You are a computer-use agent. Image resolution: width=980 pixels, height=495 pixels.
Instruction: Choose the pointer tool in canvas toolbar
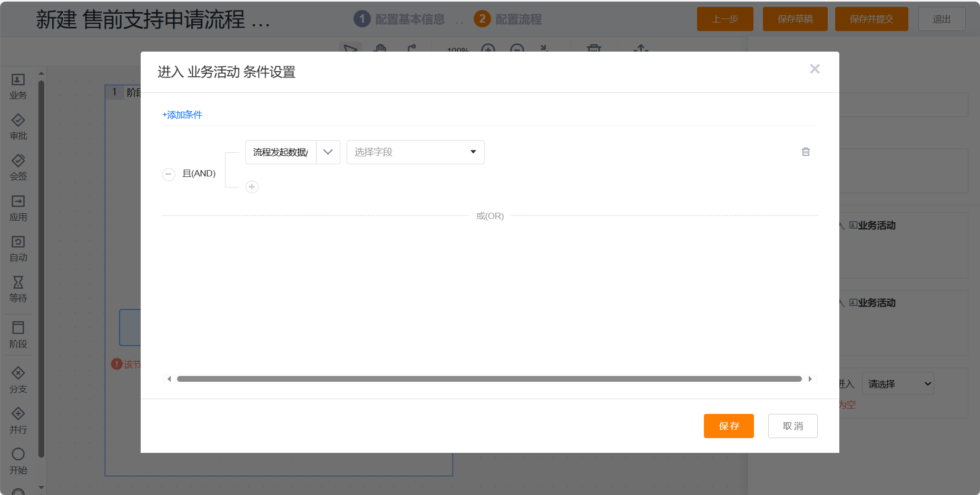coord(350,48)
